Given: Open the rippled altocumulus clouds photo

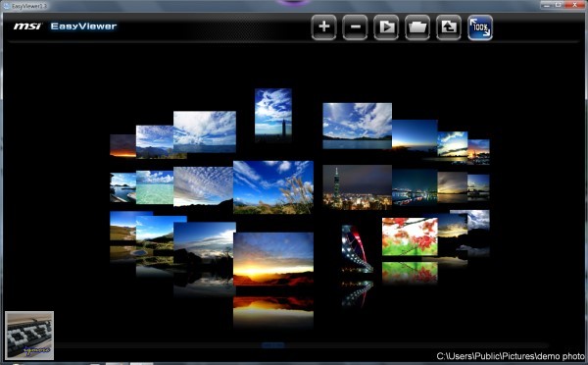Looking at the screenshot, I should 203,186.
